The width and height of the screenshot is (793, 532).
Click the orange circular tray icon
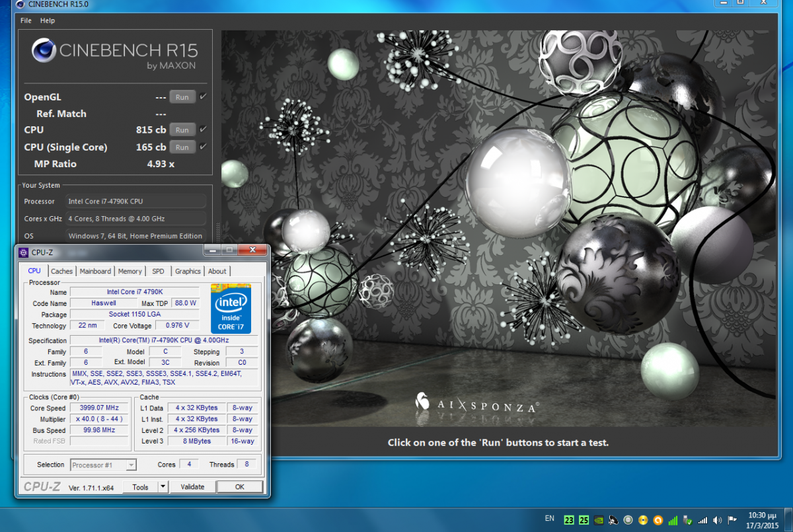pos(658,520)
